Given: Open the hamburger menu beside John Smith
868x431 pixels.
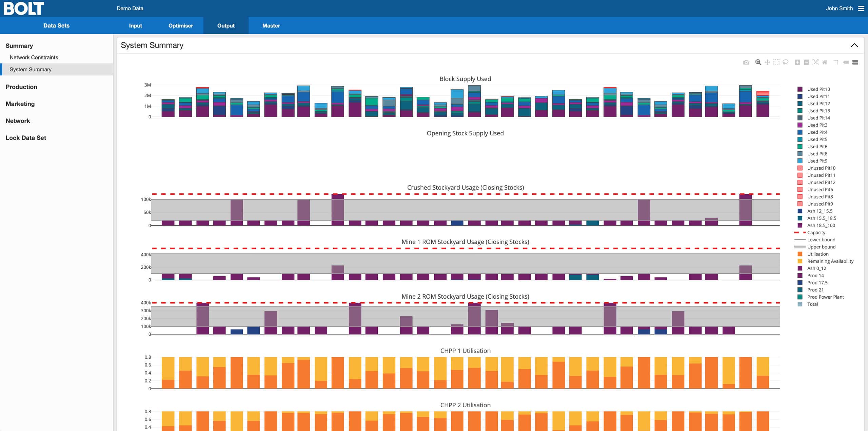Looking at the screenshot, I should coord(861,8).
